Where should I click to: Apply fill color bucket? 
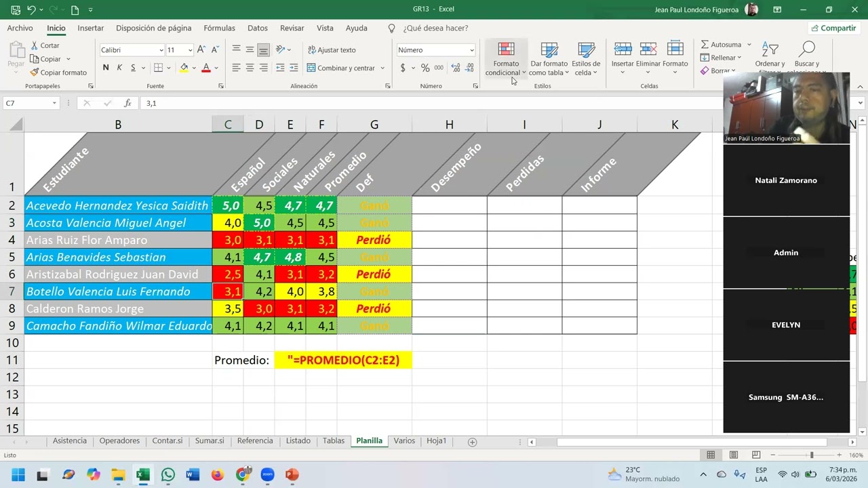(184, 68)
